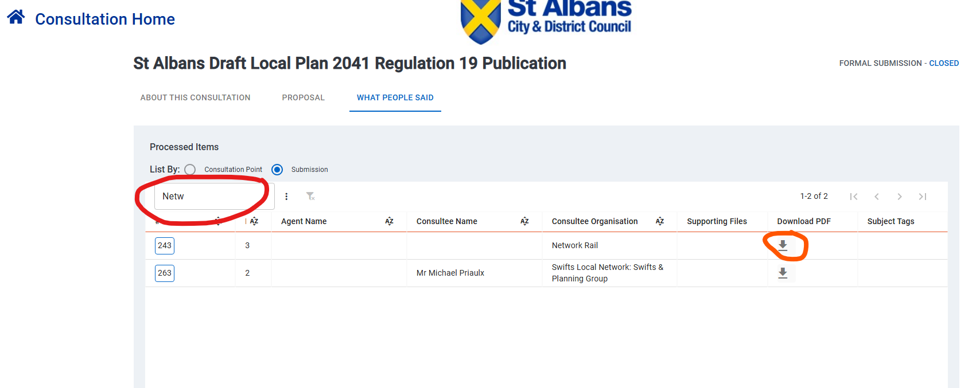
Task: Click the search field containing Netw
Action: 214,196
